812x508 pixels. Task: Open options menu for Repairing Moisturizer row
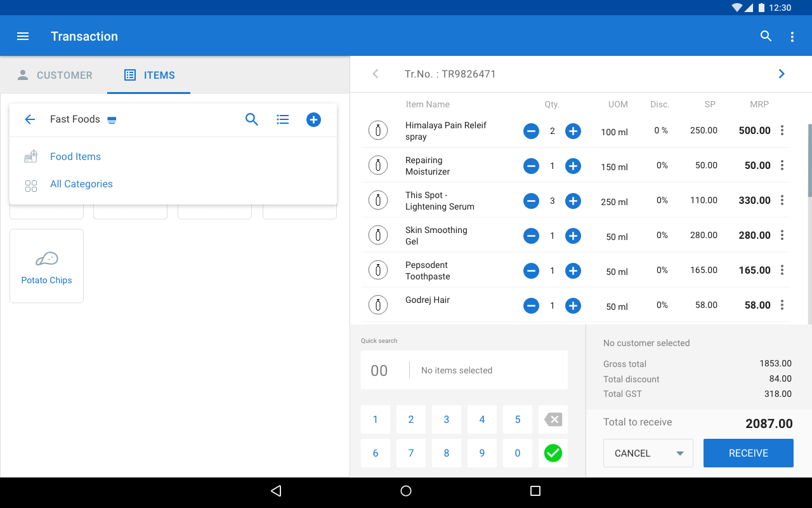(x=782, y=165)
